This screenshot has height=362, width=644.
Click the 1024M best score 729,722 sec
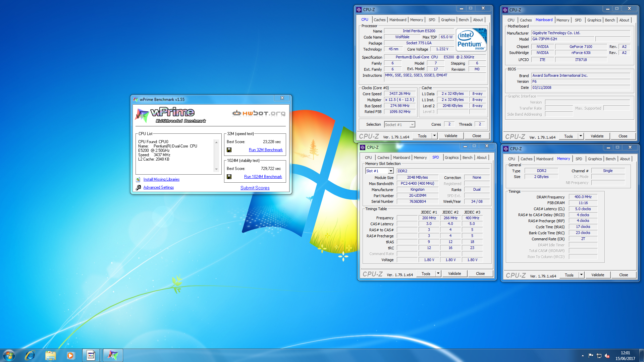point(271,169)
